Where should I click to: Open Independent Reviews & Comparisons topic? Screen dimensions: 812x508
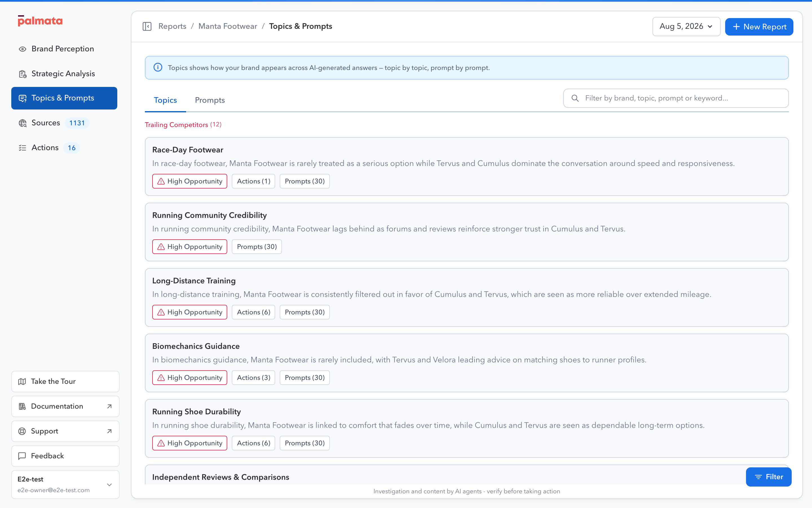tap(220, 478)
